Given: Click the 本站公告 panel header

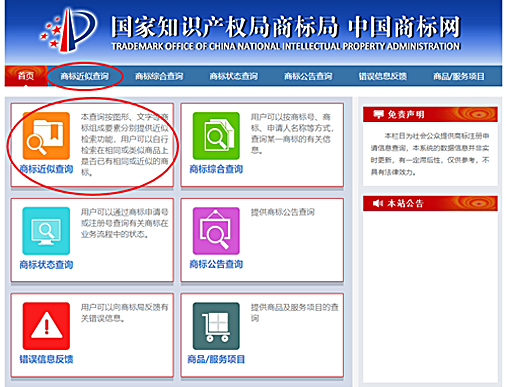Looking at the screenshot, I should coord(430,203).
